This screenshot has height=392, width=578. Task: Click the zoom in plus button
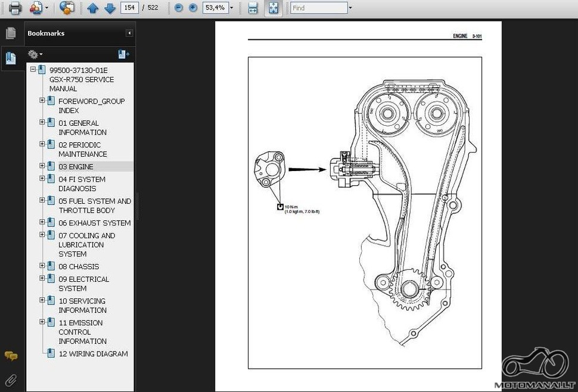tap(193, 8)
